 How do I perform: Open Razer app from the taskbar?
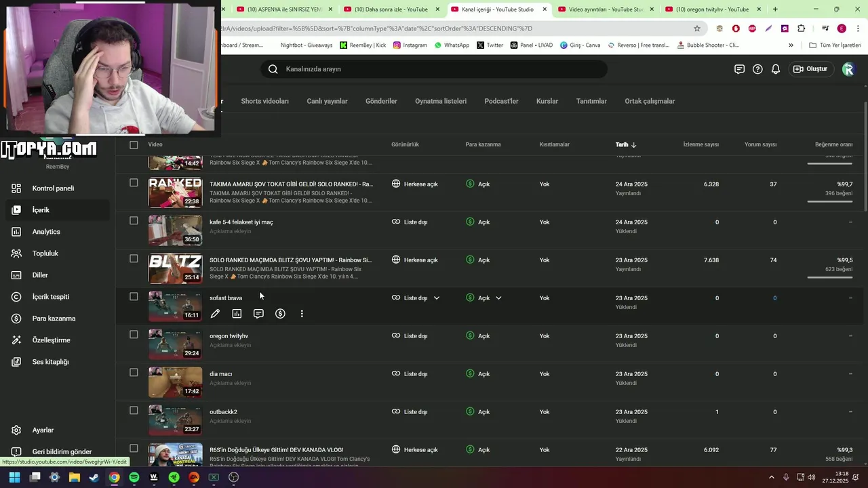[x=174, y=477]
